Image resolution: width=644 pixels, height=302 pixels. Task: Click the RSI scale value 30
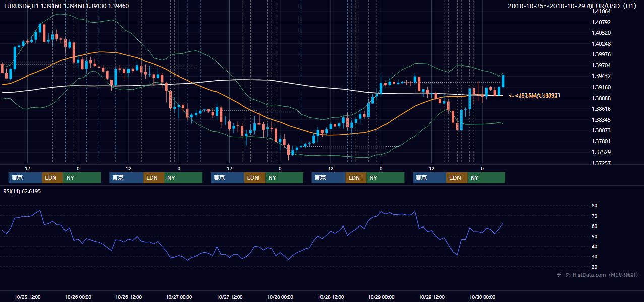(x=594, y=257)
